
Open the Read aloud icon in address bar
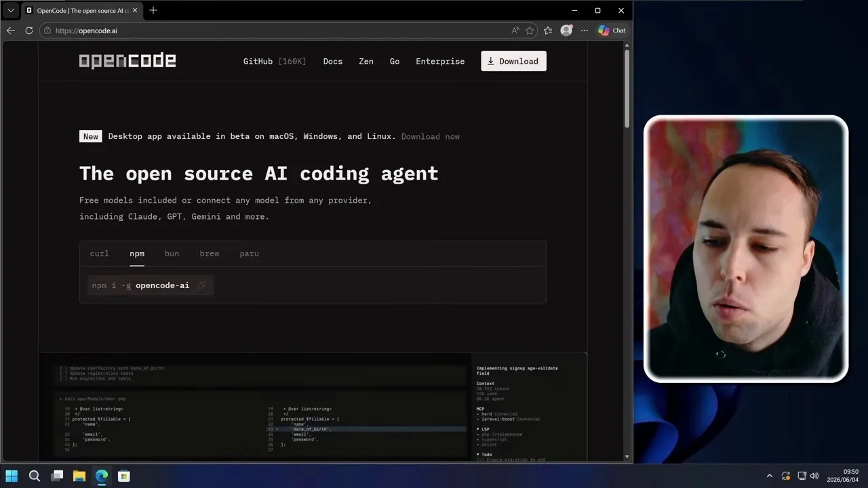click(x=515, y=30)
